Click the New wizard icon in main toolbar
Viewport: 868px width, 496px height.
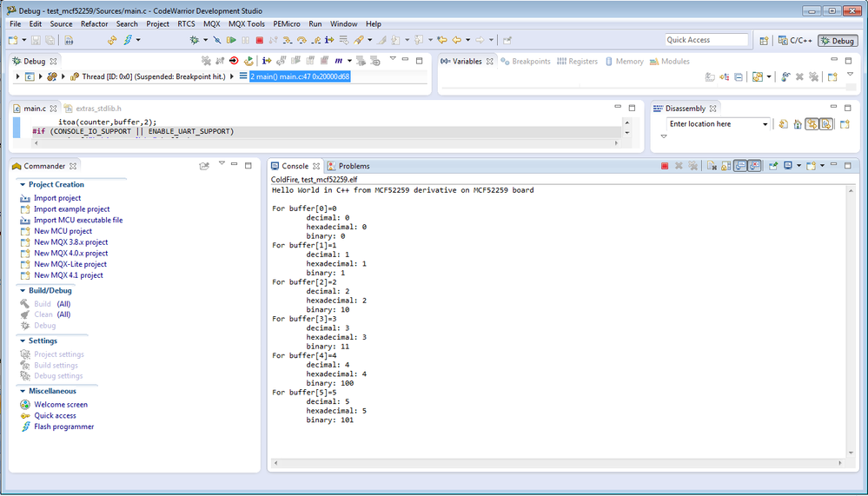click(13, 40)
